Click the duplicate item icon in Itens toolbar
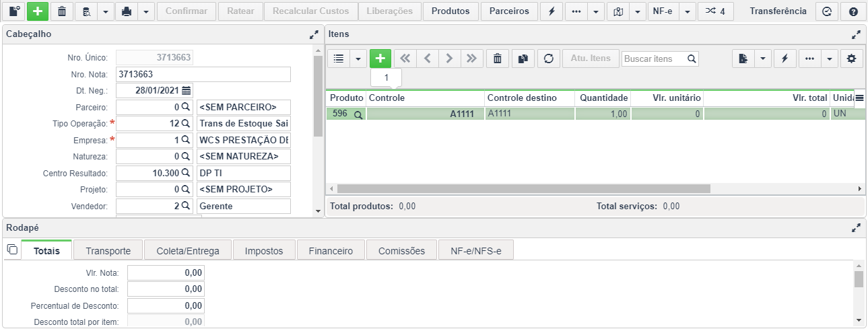This screenshot has height=331, width=868. click(523, 59)
